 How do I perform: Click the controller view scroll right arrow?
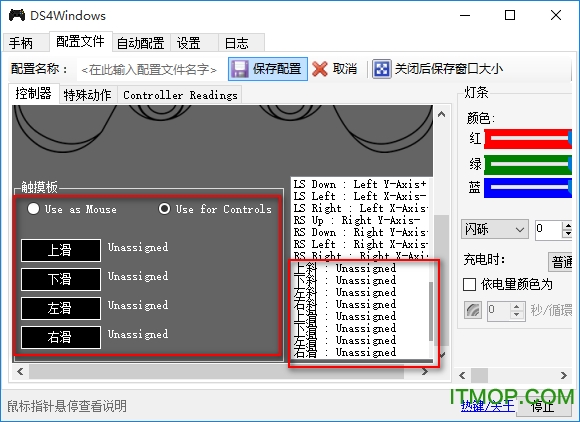click(x=425, y=371)
